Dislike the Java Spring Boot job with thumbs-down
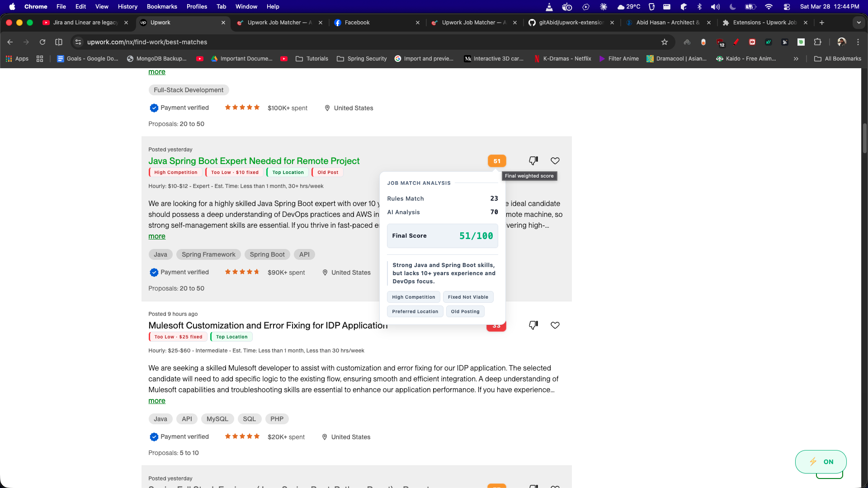Viewport: 868px width, 488px height. click(533, 160)
